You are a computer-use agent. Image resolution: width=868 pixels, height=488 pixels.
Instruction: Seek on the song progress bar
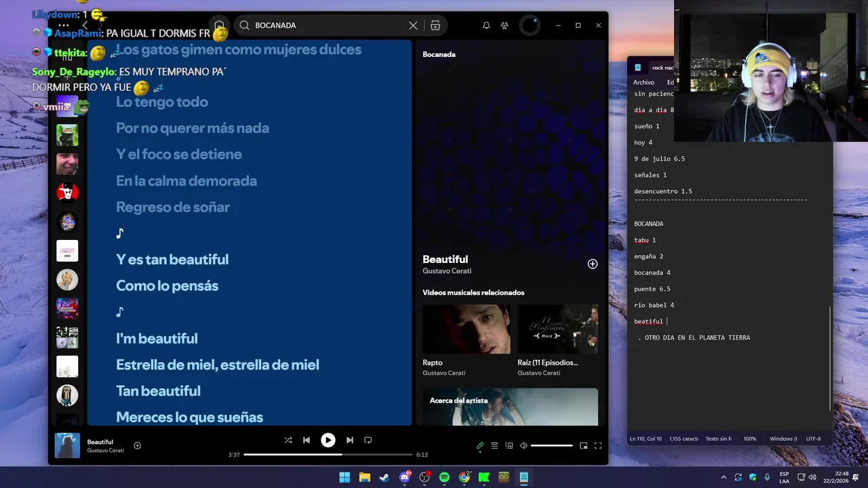point(328,455)
